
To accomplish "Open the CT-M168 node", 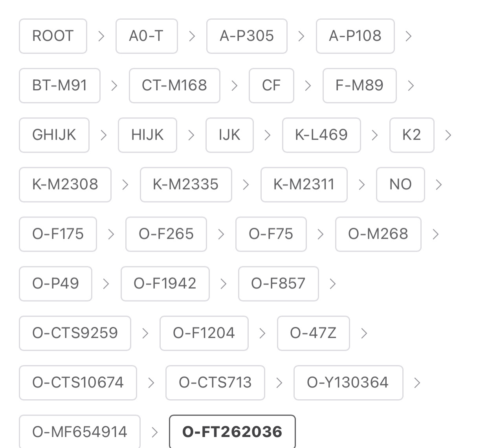I will (174, 86).
